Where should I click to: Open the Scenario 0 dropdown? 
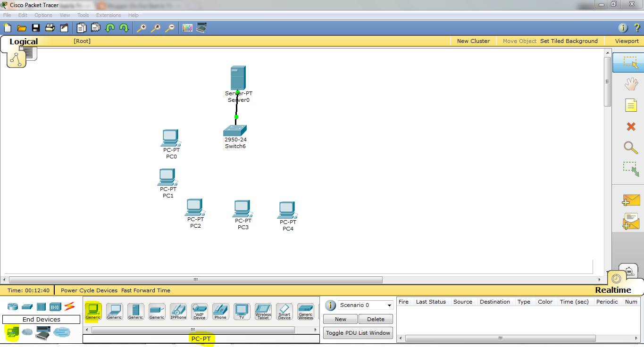366,305
